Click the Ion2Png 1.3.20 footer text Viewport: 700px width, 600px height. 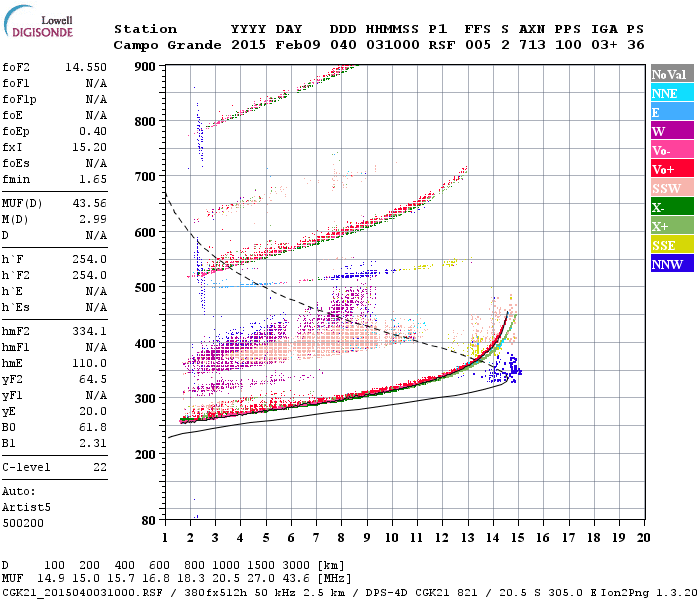pos(649,592)
